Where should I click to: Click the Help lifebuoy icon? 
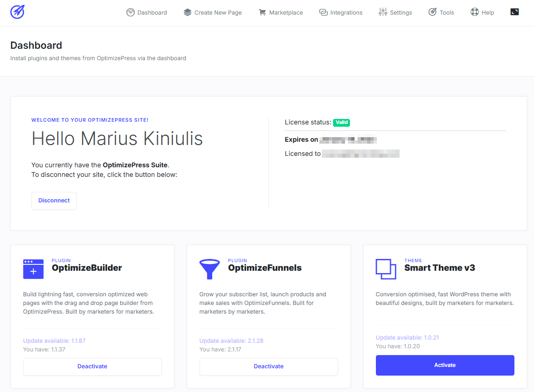point(474,12)
